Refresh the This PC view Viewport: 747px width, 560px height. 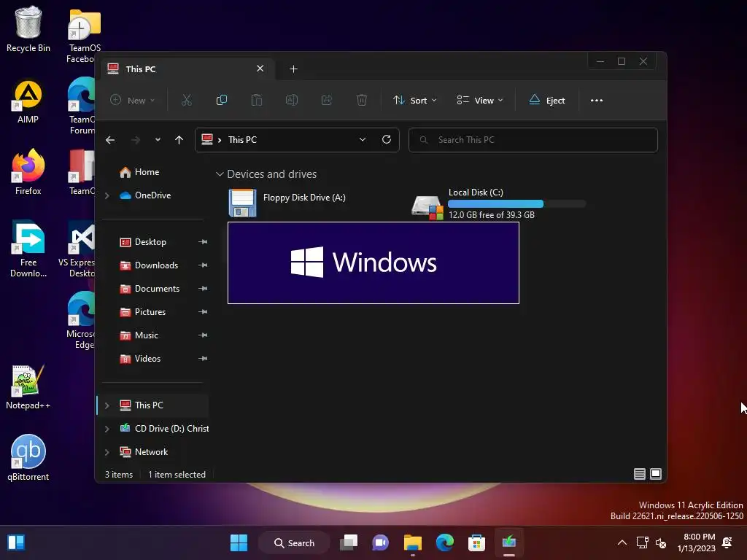tap(387, 139)
